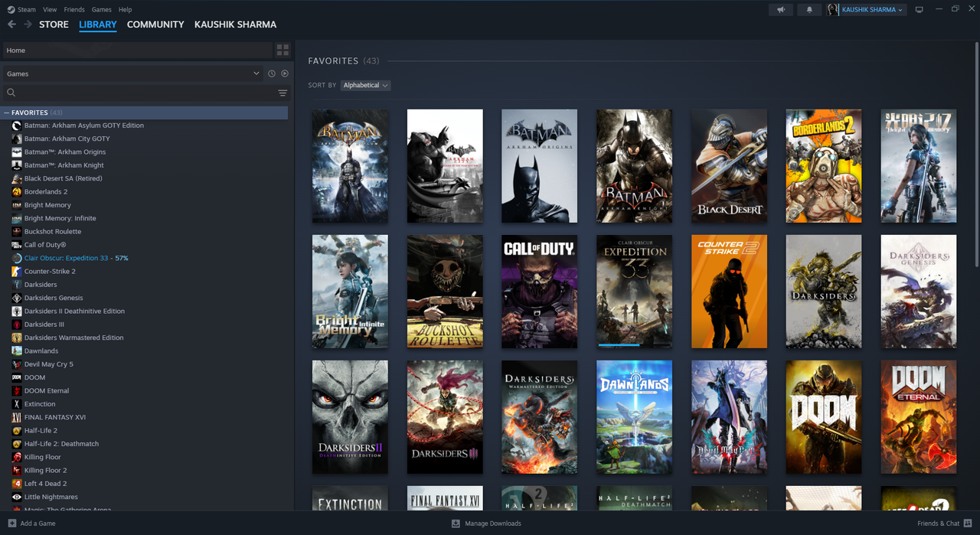
Task: Click the Manage Downloads icon
Action: (456, 524)
